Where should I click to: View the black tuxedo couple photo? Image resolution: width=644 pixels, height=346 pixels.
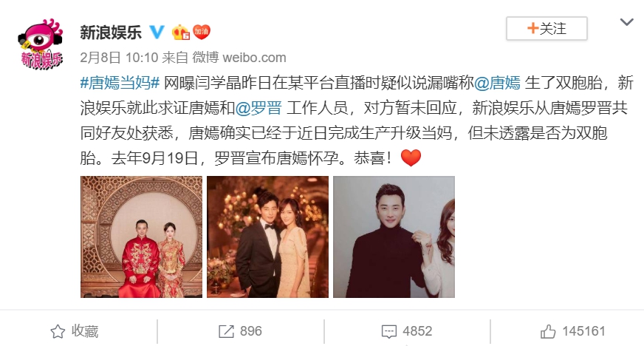click(x=268, y=237)
